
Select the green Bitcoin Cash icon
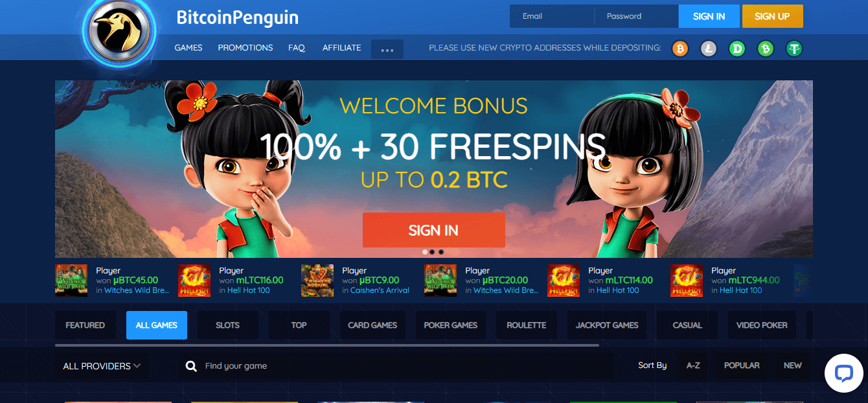click(766, 49)
